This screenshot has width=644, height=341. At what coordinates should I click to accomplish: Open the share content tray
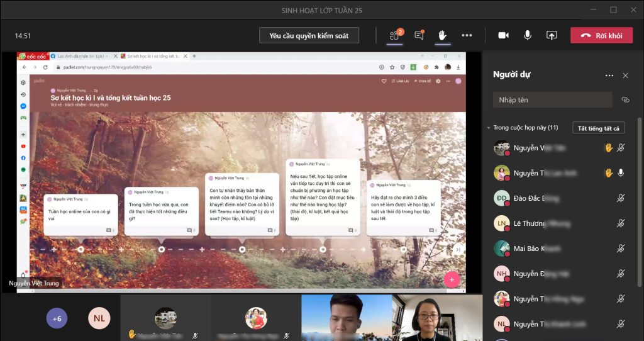(552, 35)
